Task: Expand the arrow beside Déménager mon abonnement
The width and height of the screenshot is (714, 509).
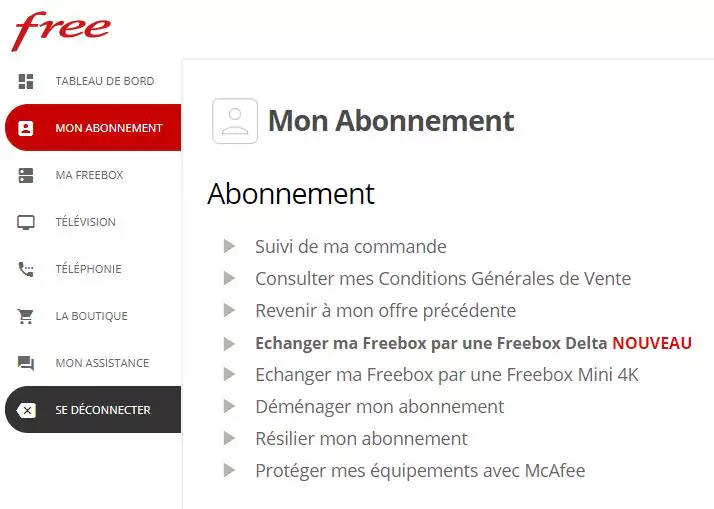Action: 230,406
